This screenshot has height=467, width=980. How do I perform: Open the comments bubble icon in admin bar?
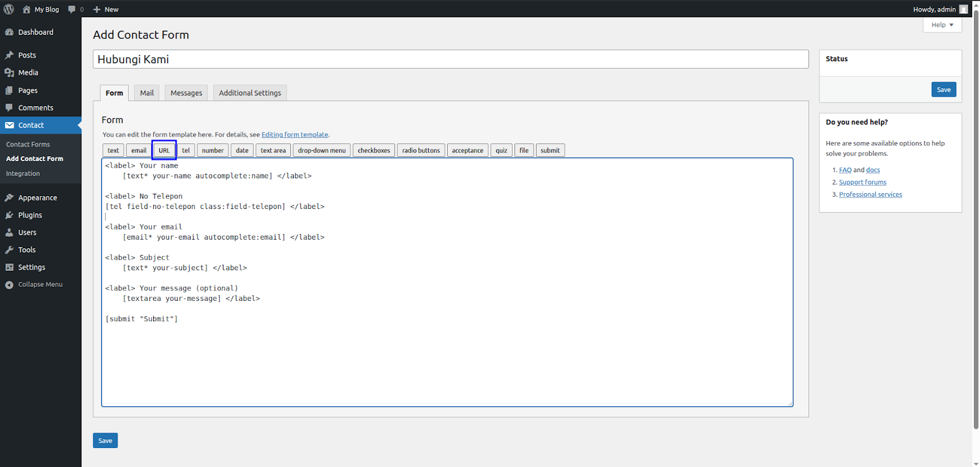[x=72, y=9]
